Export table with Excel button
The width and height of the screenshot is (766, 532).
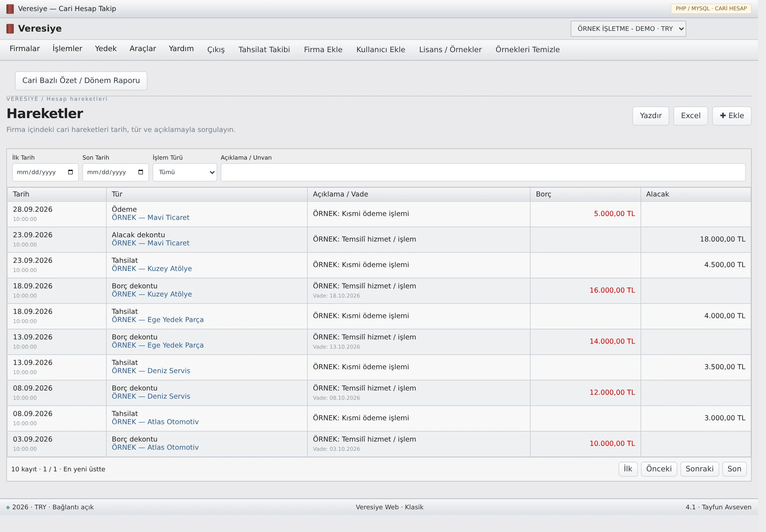pyautogui.click(x=691, y=116)
